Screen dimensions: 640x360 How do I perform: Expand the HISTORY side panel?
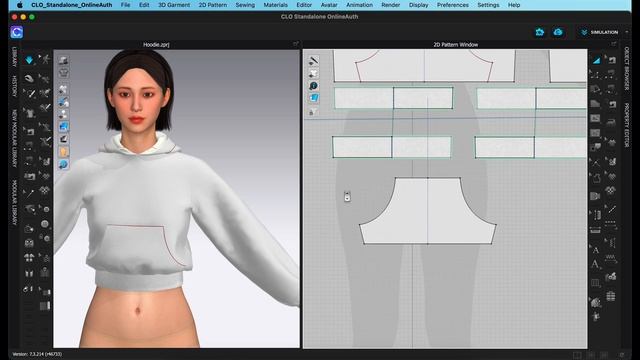[14, 86]
